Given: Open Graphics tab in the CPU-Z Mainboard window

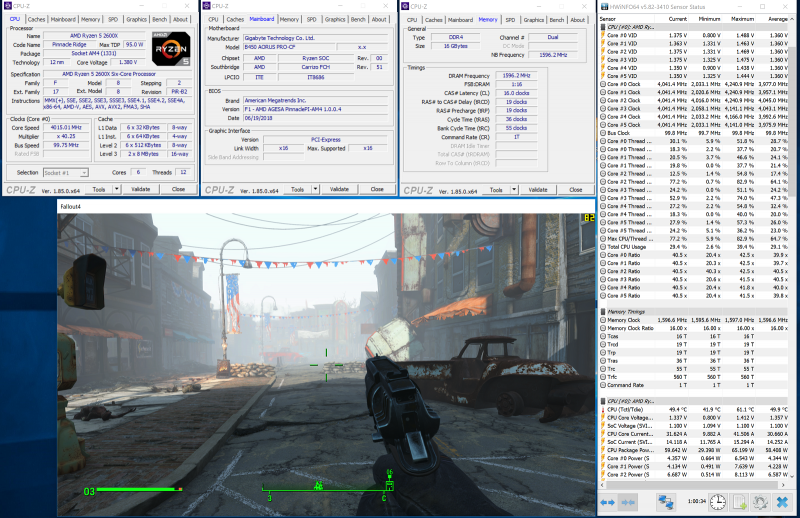Looking at the screenshot, I should [x=335, y=19].
